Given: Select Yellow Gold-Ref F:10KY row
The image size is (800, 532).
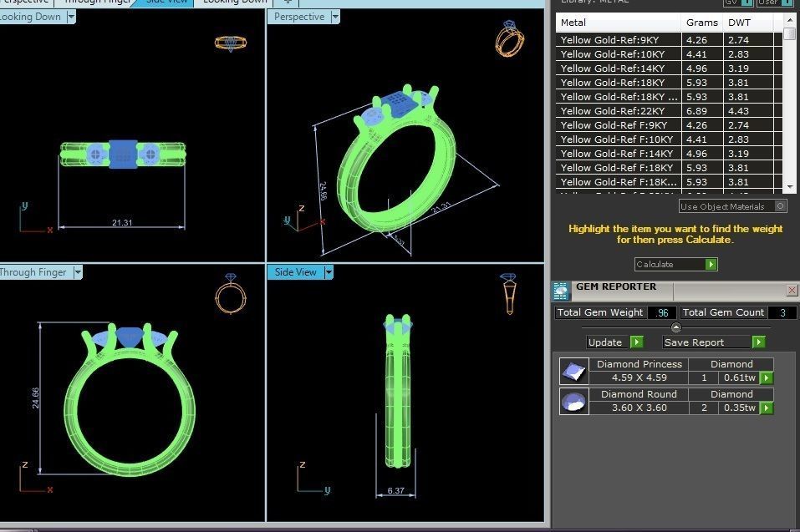Looking at the screenshot, I should click(669, 139).
